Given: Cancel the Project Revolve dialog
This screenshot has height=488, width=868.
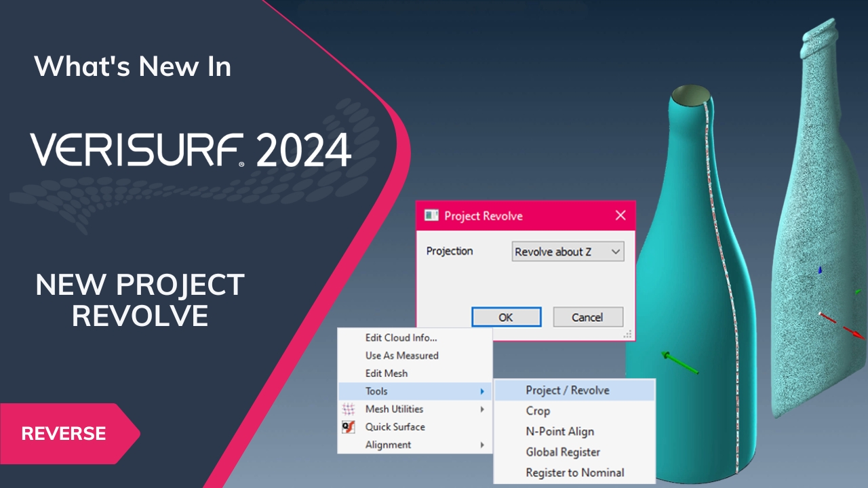Looking at the screenshot, I should pos(587,317).
